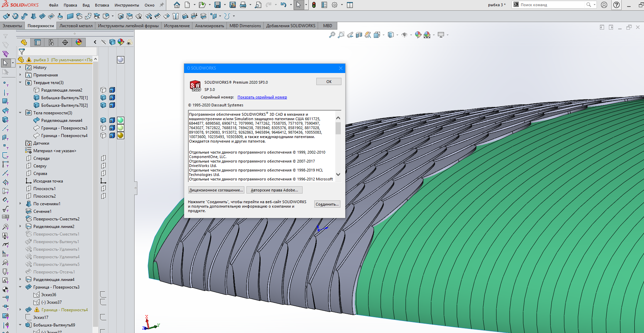Viewport: 644px width, 333px height.
Task: Click appearance swatch of Граница - Поверхность3 body
Action: pos(120,128)
